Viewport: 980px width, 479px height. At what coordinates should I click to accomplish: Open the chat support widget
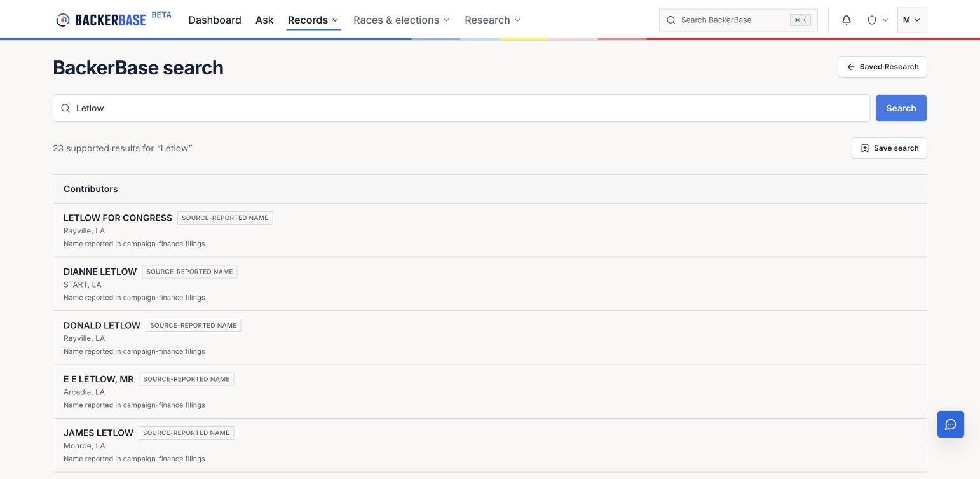pyautogui.click(x=951, y=424)
